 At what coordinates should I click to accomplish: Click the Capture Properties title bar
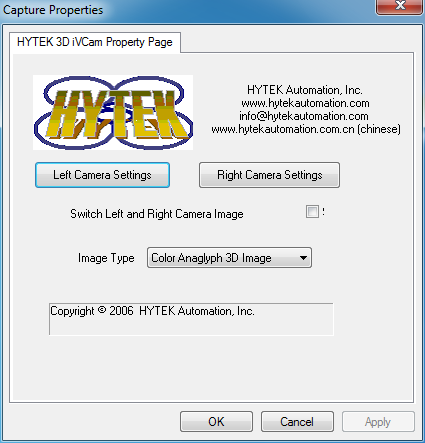click(x=187, y=10)
